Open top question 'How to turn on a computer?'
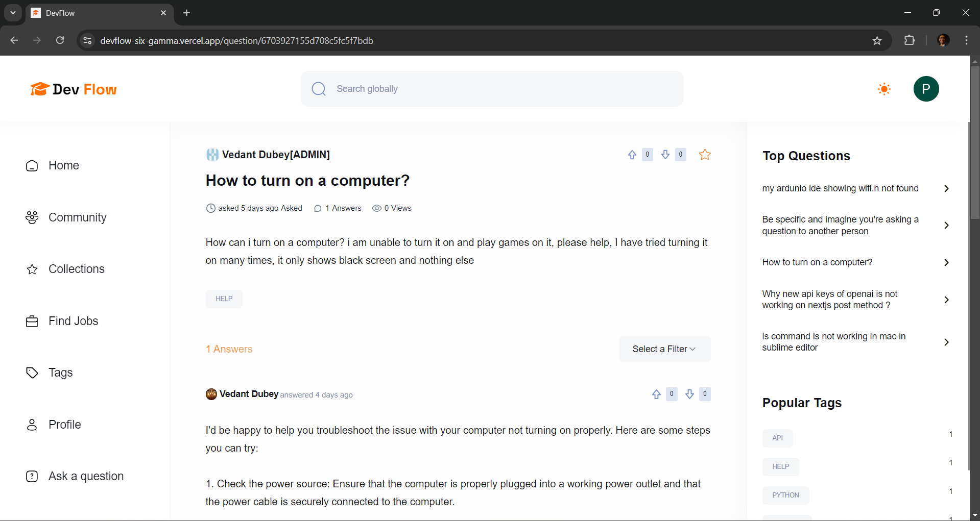 tap(817, 262)
